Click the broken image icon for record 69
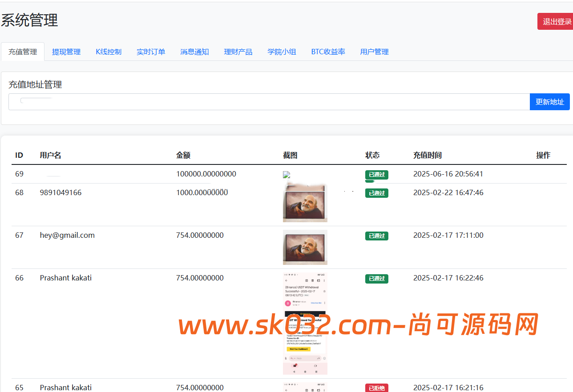This screenshot has height=392, width=573. coord(286,174)
